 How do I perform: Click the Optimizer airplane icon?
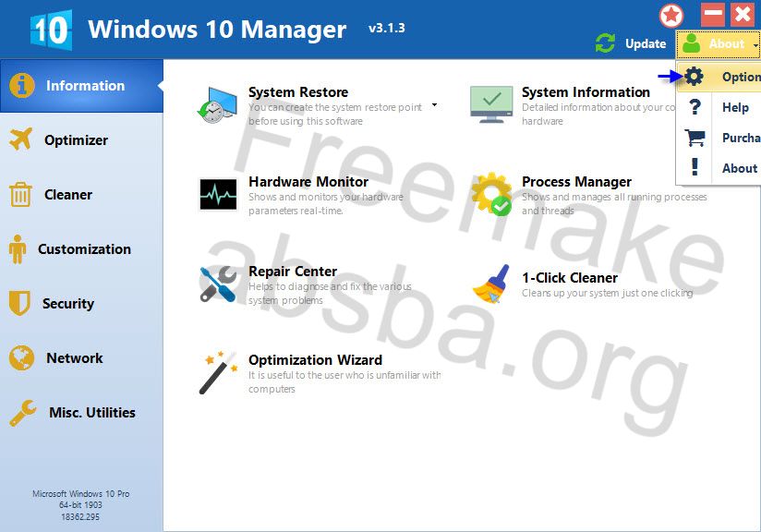pyautogui.click(x=20, y=139)
